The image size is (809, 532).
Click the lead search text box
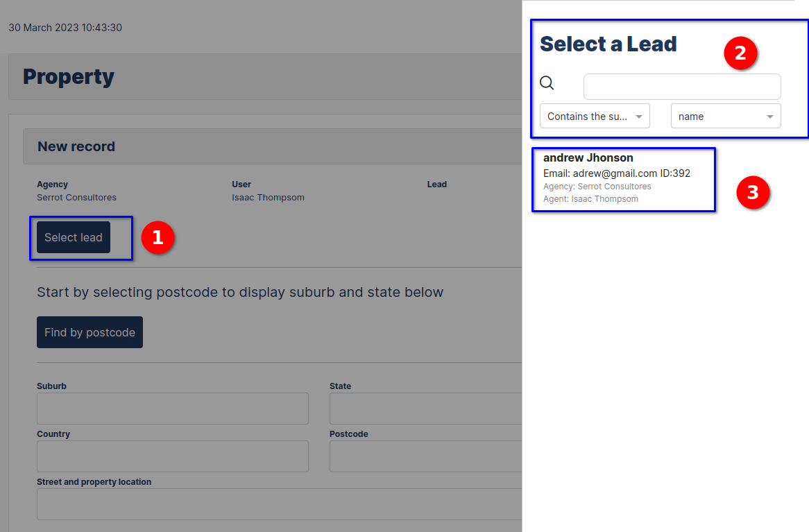681,86
